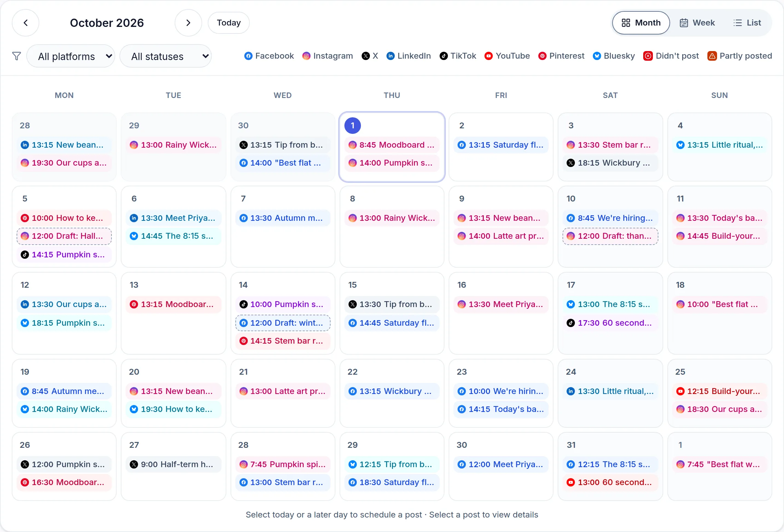
Task: Open 12:00 Draft: than... Instagram draft
Action: point(610,236)
